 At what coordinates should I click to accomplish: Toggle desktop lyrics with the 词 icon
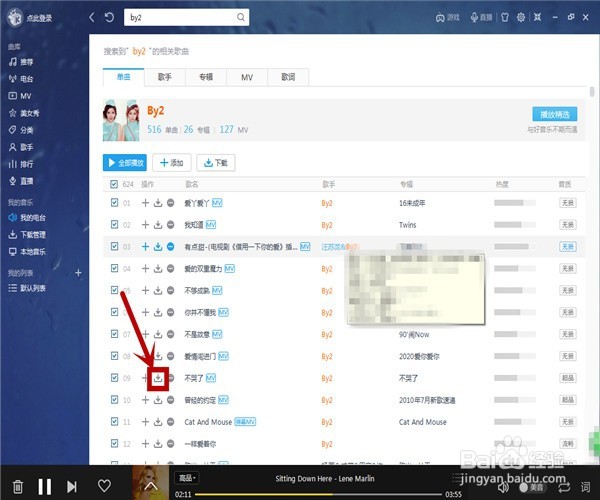point(585,487)
